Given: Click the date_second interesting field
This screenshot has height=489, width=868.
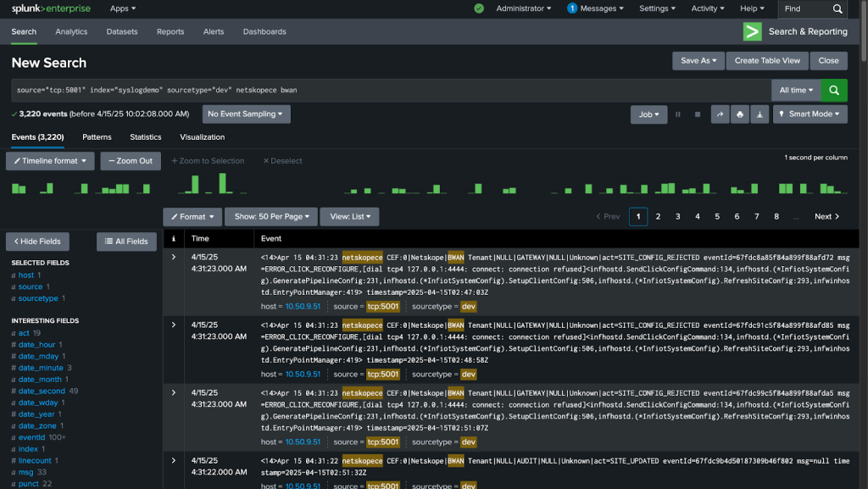Looking at the screenshot, I should [x=42, y=391].
